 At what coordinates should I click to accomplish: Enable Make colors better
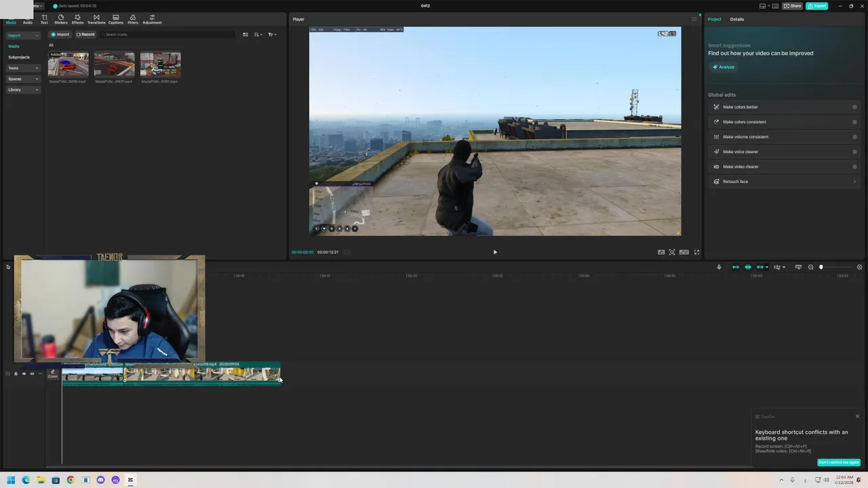click(x=854, y=107)
